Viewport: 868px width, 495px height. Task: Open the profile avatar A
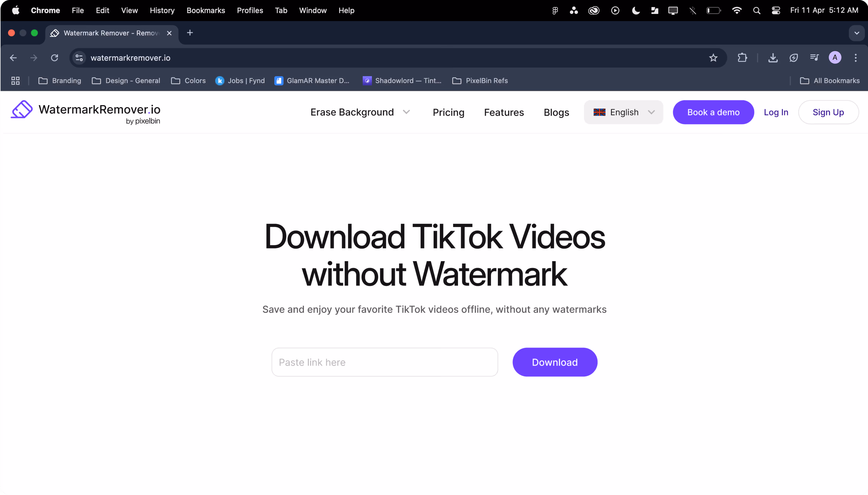click(x=835, y=58)
